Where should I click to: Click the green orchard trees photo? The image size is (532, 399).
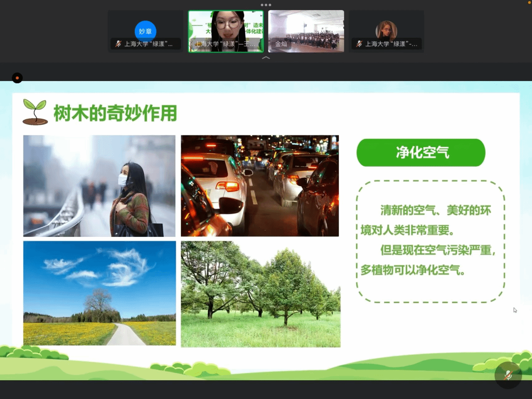(261, 294)
